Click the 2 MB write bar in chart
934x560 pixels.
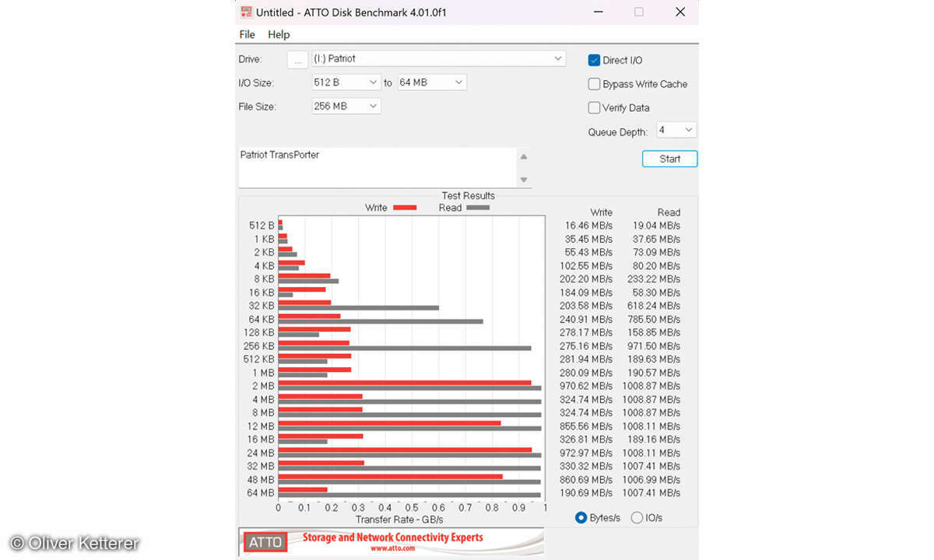405,383
